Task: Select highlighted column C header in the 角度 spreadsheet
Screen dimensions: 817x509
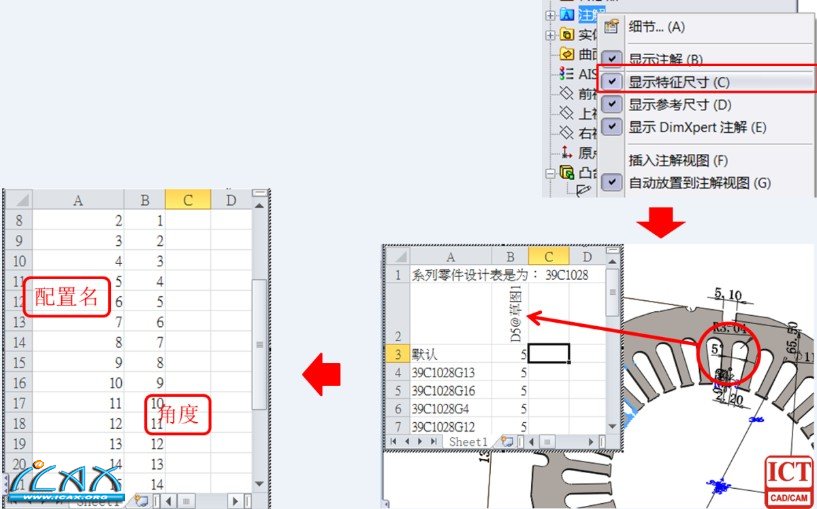Action: [x=188, y=200]
